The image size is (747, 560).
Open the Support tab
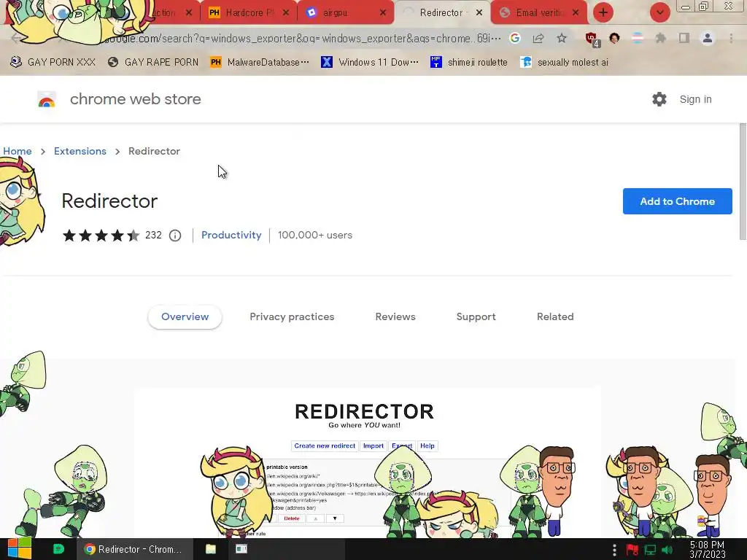[x=476, y=316]
